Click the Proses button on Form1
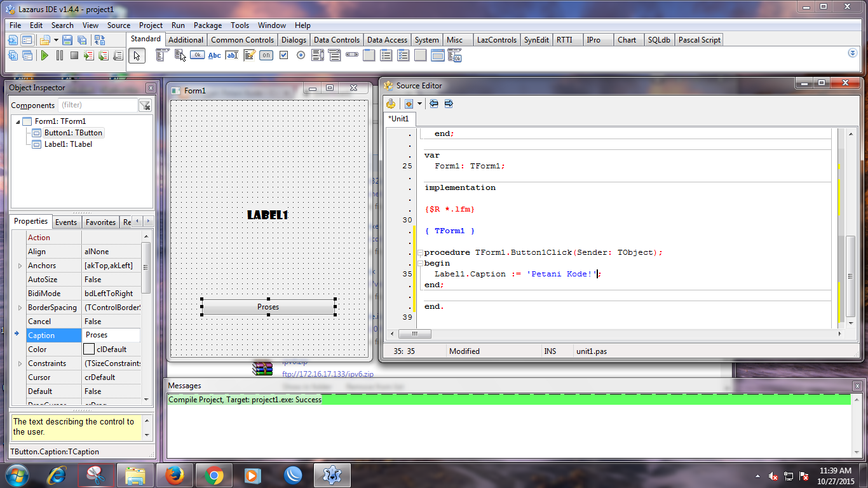868x488 pixels. click(268, 307)
